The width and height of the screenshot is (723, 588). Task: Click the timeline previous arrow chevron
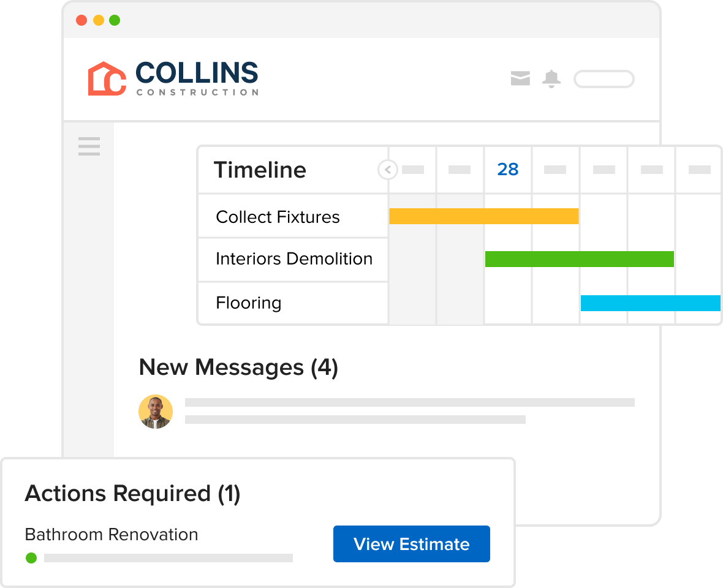point(388,170)
